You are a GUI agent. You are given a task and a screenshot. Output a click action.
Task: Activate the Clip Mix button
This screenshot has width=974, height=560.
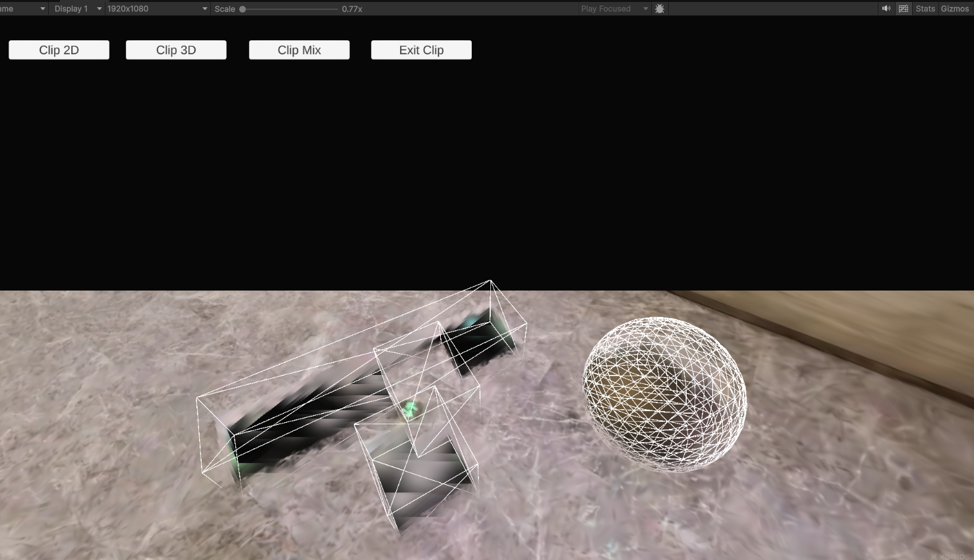[299, 50]
